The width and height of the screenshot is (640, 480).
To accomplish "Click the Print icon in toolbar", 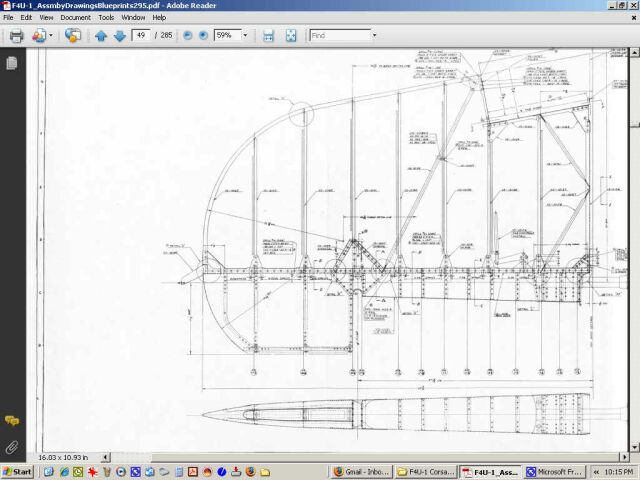I will click(x=16, y=35).
